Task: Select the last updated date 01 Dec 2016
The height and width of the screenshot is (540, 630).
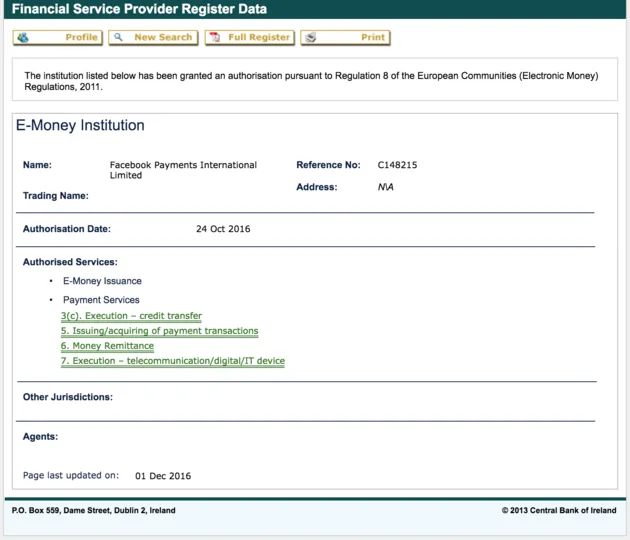Action: 163,476
